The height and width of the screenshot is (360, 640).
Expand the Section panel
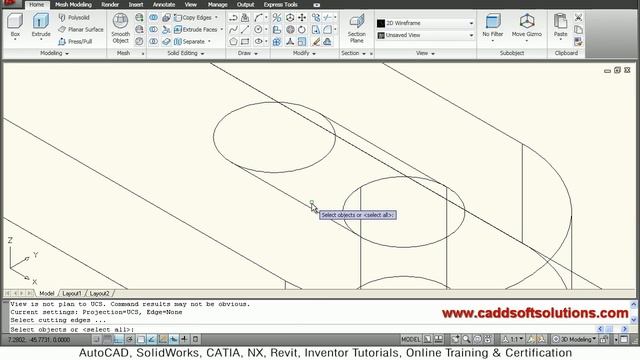353,53
